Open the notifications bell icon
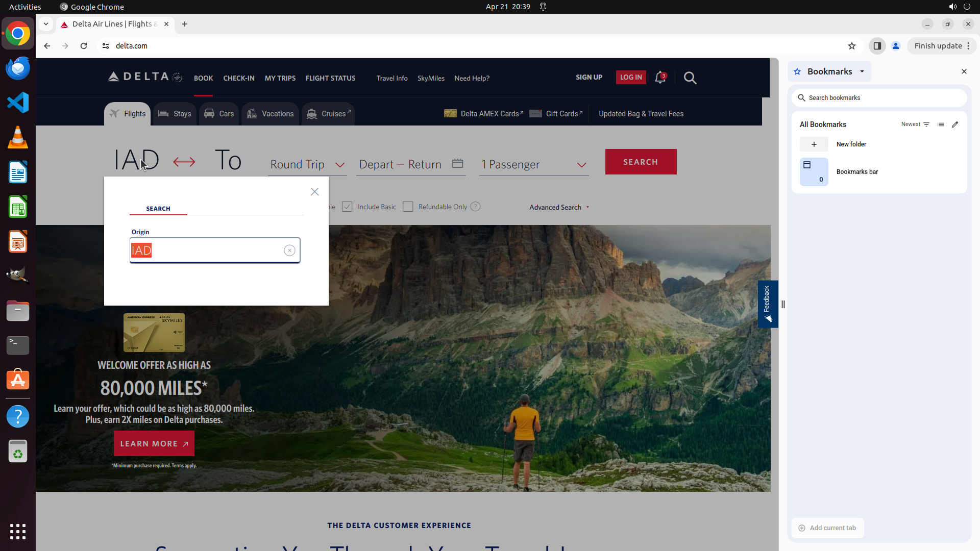Screen dimensions: 980x551 tap(660, 78)
